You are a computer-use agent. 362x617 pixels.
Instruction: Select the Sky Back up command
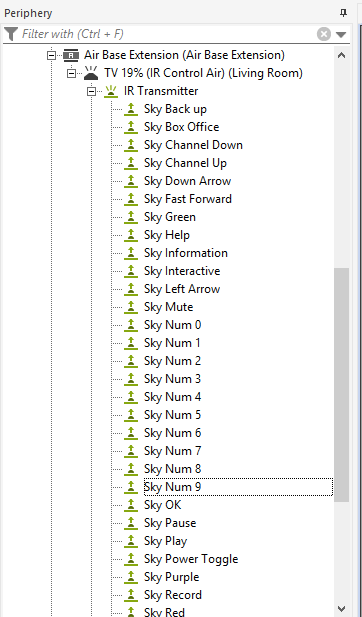(x=175, y=109)
